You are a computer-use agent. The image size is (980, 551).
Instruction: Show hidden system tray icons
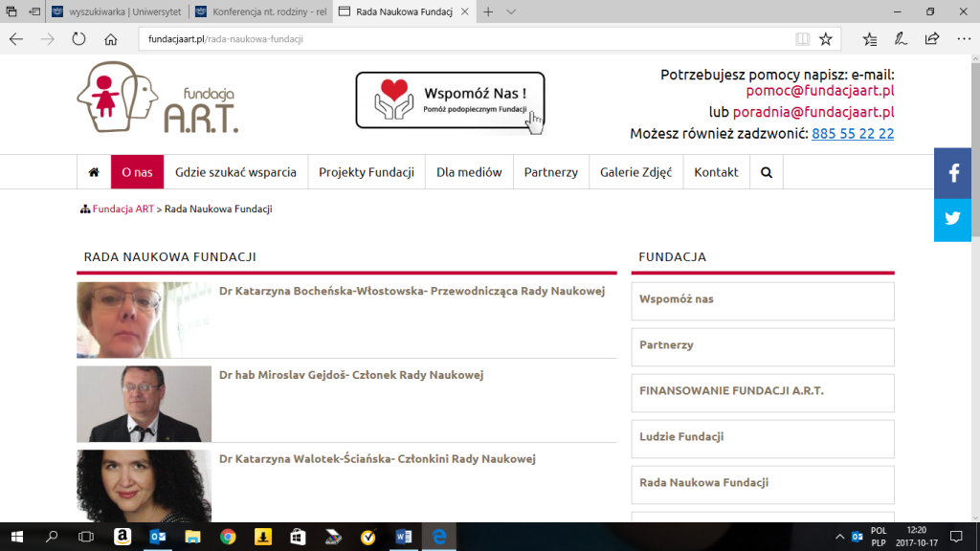pyautogui.click(x=839, y=537)
